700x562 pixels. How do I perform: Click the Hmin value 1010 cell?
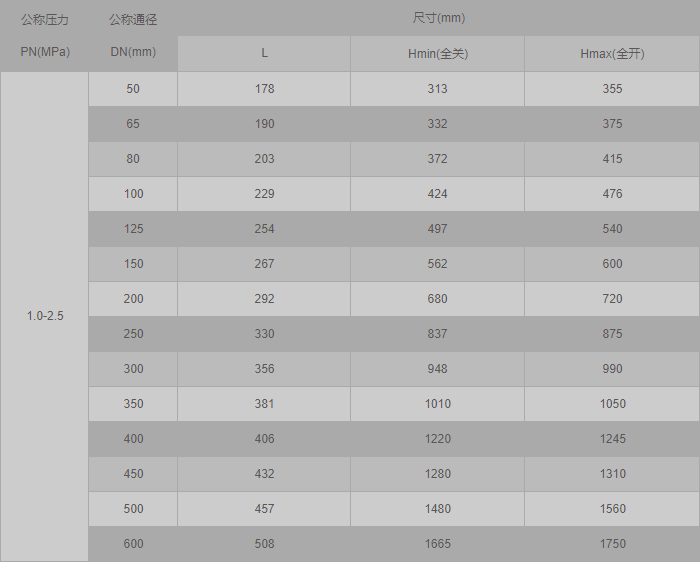click(437, 404)
